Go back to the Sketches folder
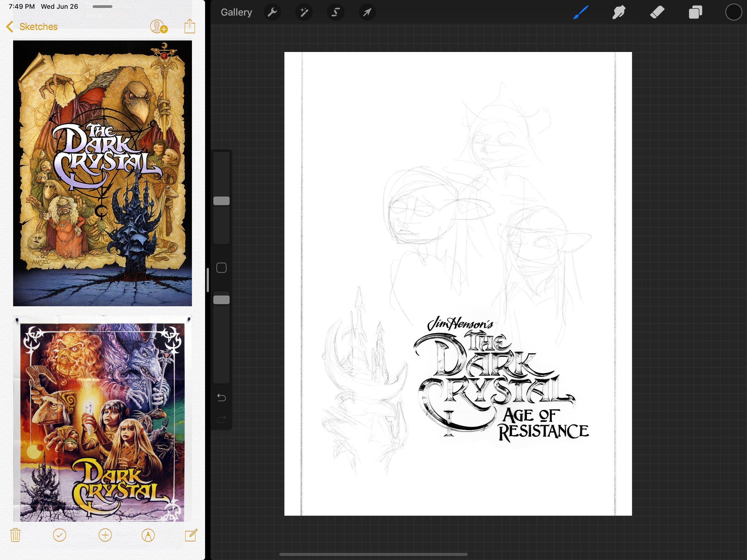 pyautogui.click(x=32, y=27)
